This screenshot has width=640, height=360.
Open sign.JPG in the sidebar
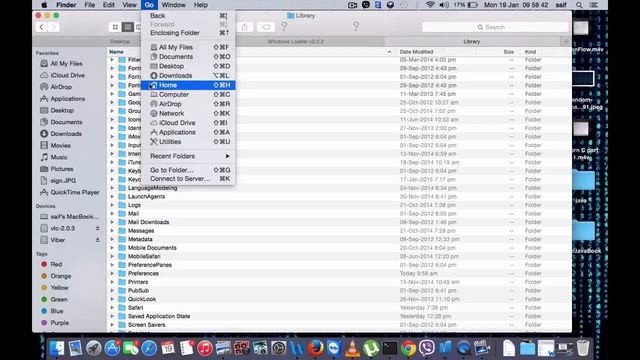pos(58,180)
